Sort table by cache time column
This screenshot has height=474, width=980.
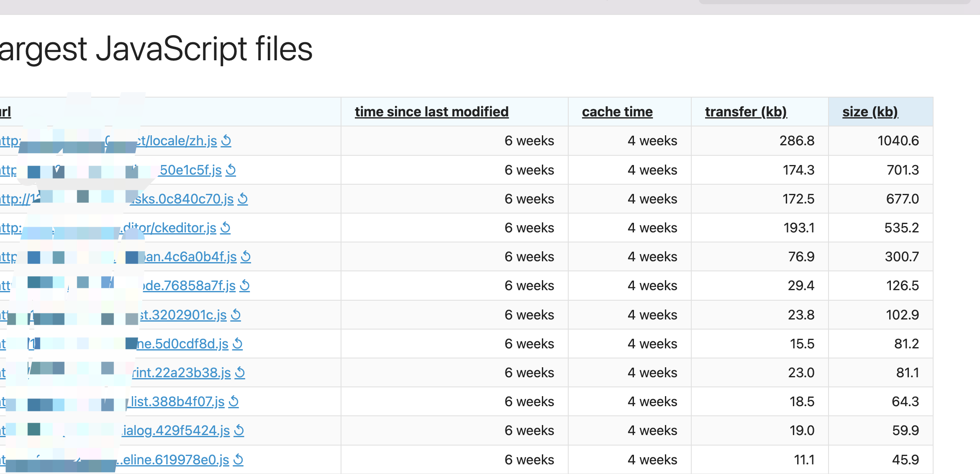617,112
